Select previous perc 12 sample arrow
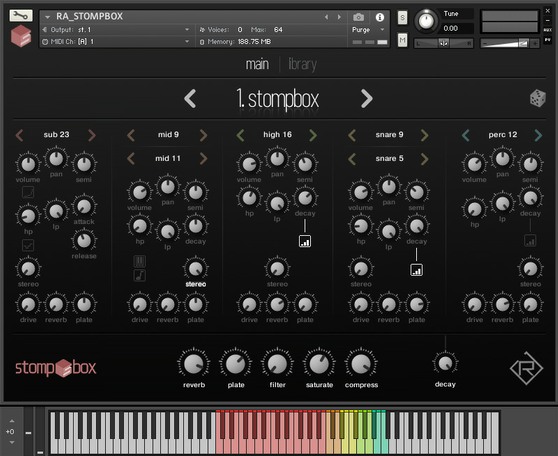Viewport: 558px width, 456px height. point(465,135)
